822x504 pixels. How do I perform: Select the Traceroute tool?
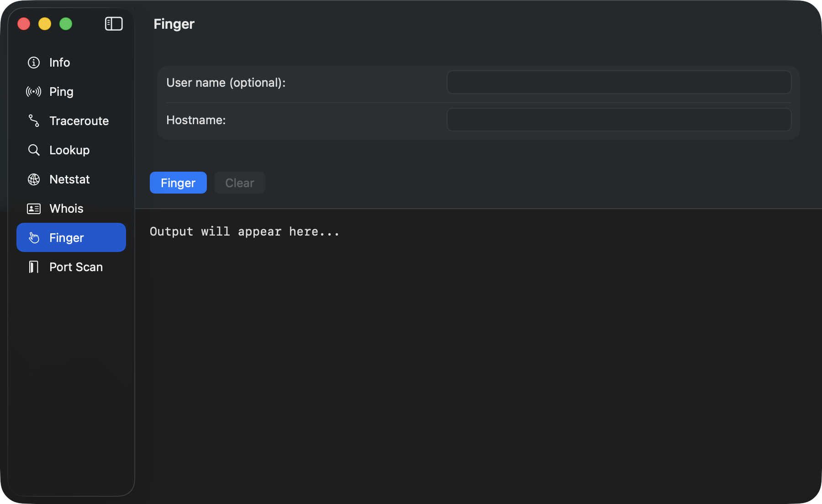tap(79, 121)
